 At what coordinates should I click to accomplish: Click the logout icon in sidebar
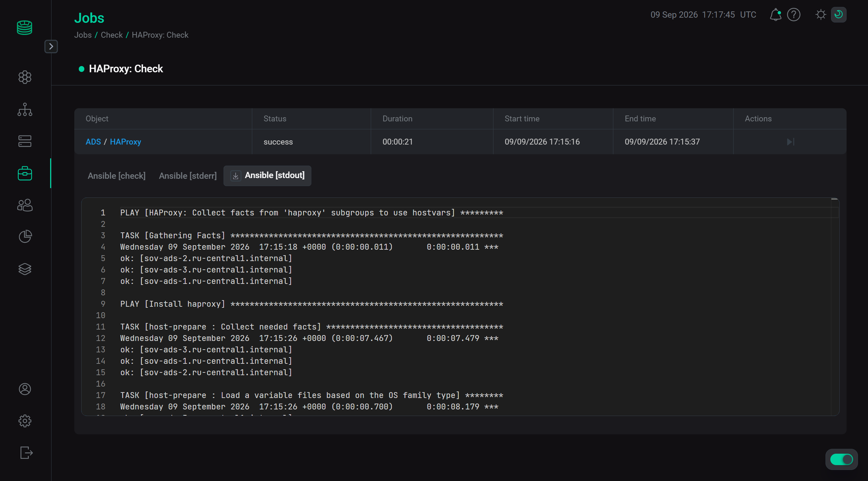pyautogui.click(x=26, y=453)
